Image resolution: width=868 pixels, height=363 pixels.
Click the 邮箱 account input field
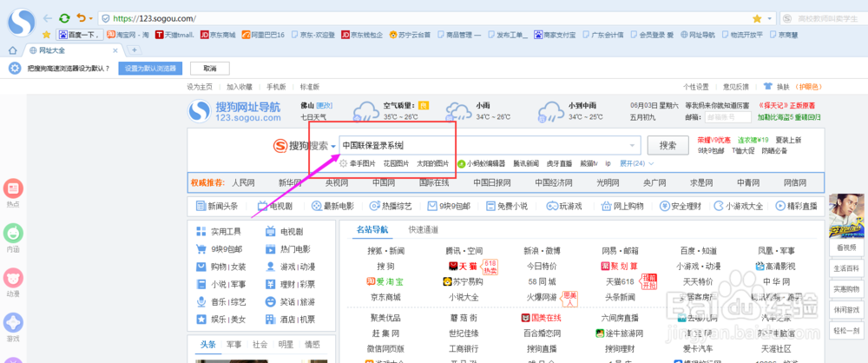pyautogui.click(x=727, y=117)
